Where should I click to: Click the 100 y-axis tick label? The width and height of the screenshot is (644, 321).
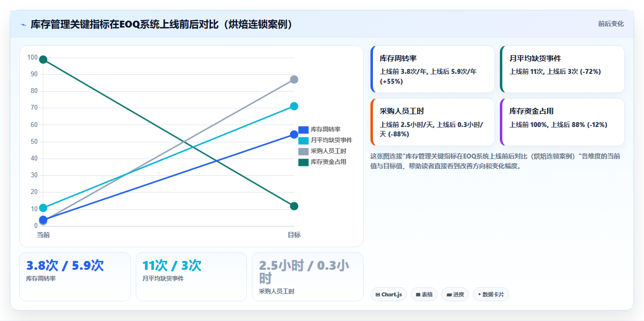[32, 58]
